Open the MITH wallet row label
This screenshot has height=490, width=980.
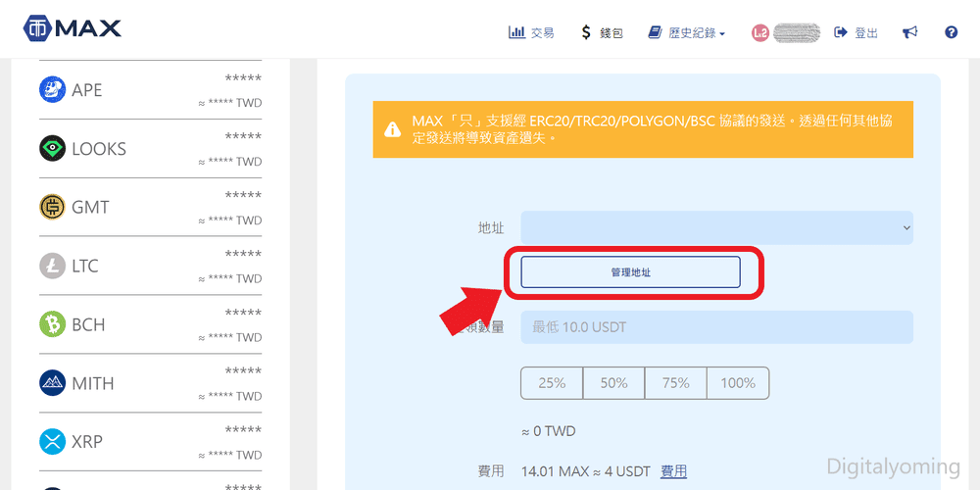click(93, 383)
